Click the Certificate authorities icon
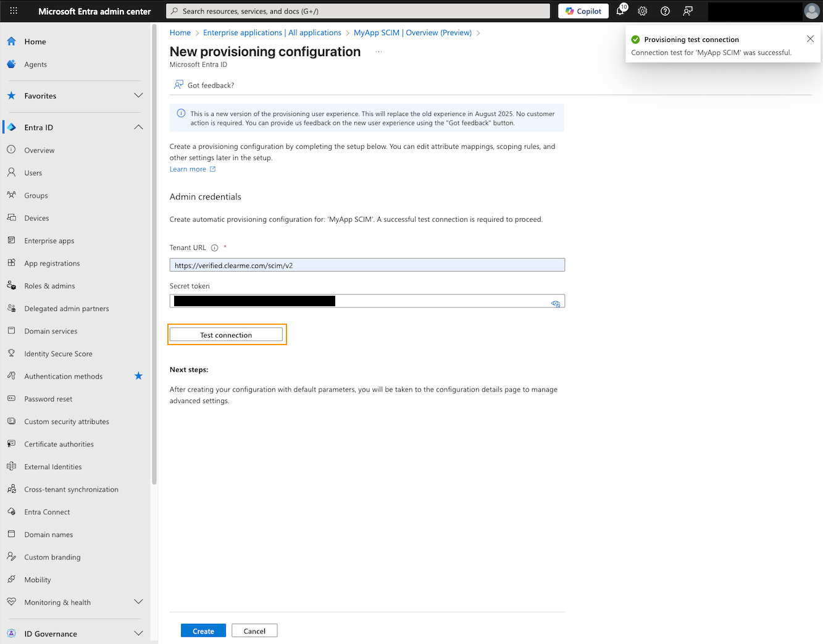 click(x=11, y=444)
